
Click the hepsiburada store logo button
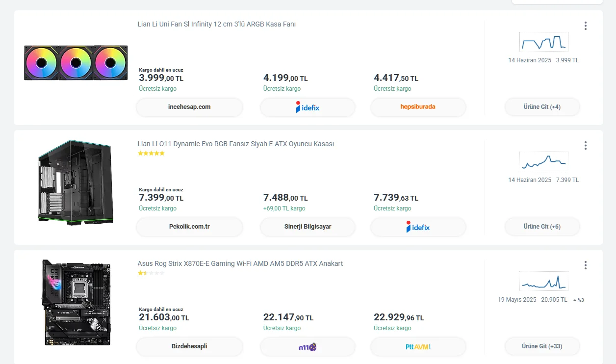pos(418,107)
